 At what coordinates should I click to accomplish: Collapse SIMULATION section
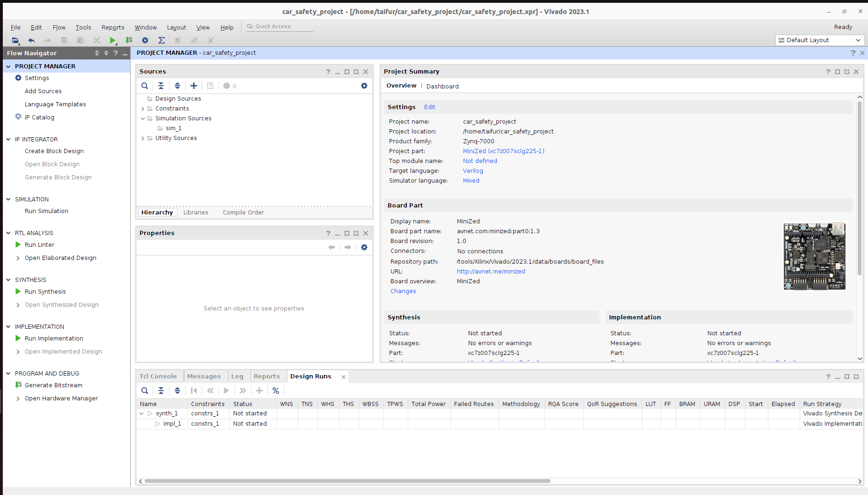coord(8,199)
